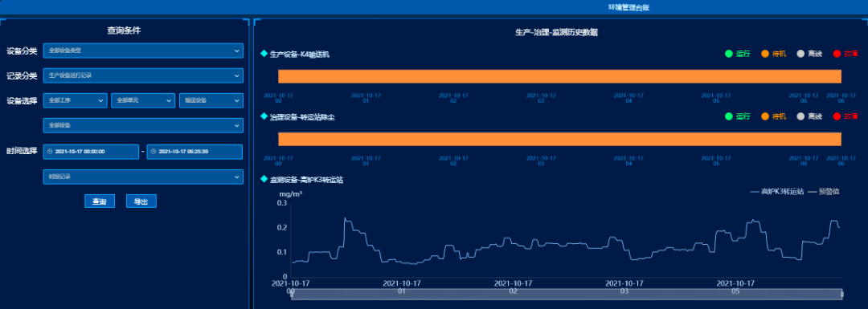Click the 查询 query button
This screenshot has height=309, width=868.
(100, 201)
